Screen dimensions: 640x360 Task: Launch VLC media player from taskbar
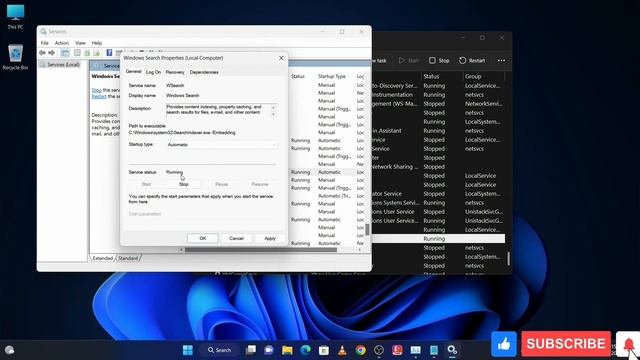[342, 350]
